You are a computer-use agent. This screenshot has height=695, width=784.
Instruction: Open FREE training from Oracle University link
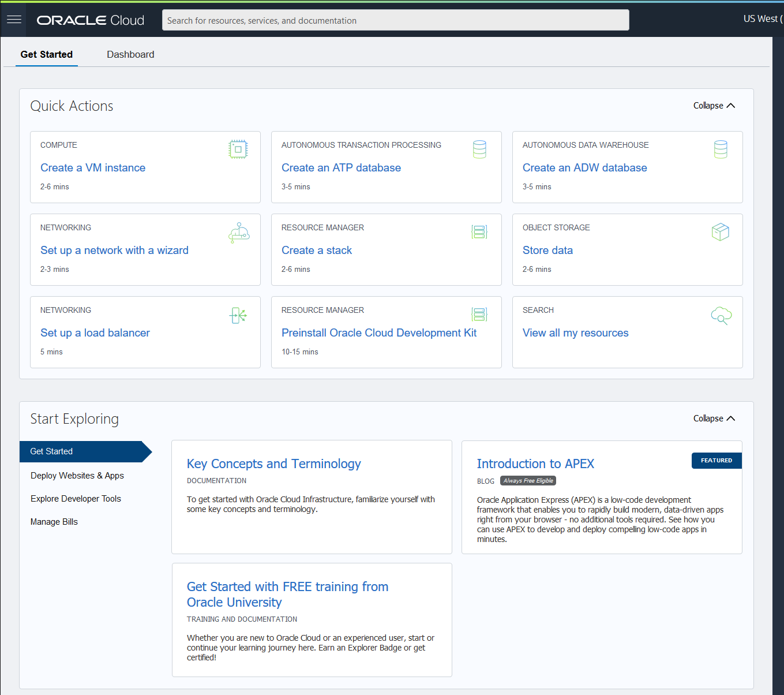287,595
